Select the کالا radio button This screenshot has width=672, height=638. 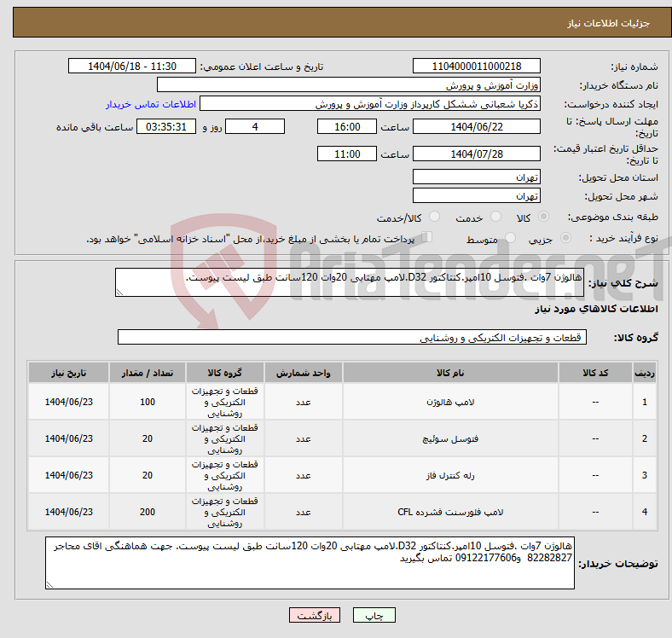click(x=543, y=217)
